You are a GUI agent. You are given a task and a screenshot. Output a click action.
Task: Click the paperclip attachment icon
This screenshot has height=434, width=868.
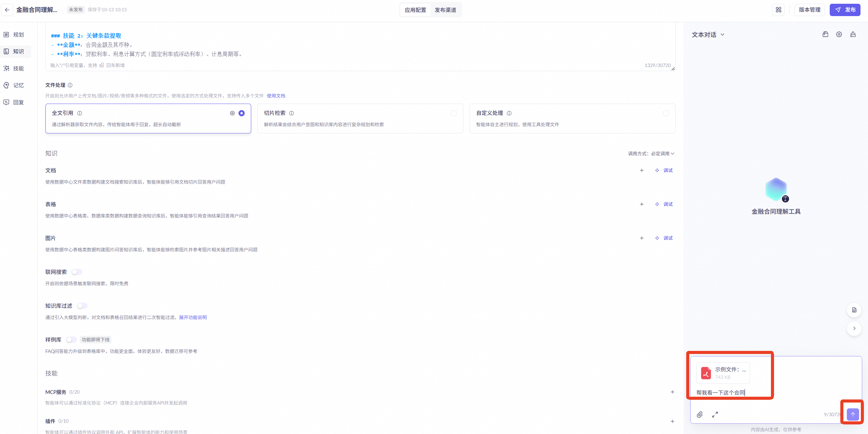pyautogui.click(x=700, y=415)
